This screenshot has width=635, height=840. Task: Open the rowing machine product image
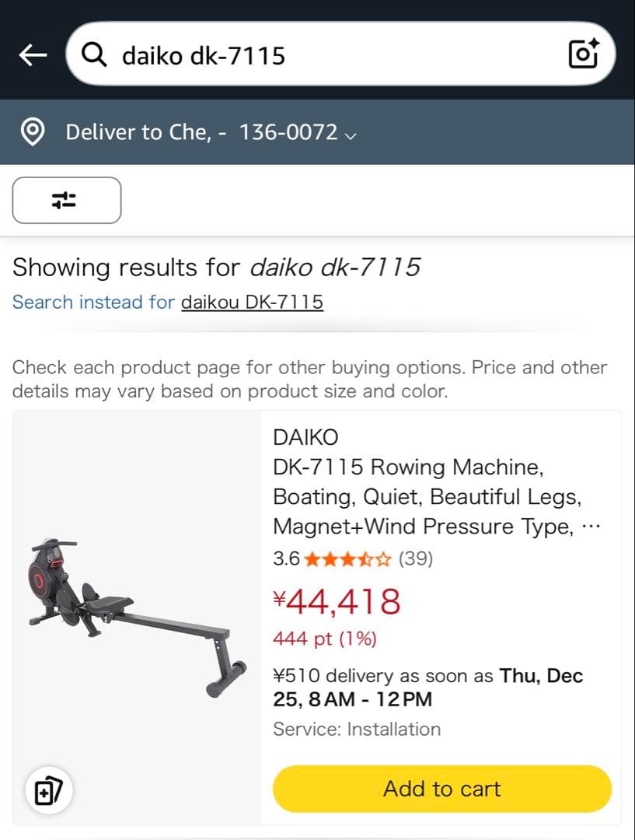click(x=137, y=617)
